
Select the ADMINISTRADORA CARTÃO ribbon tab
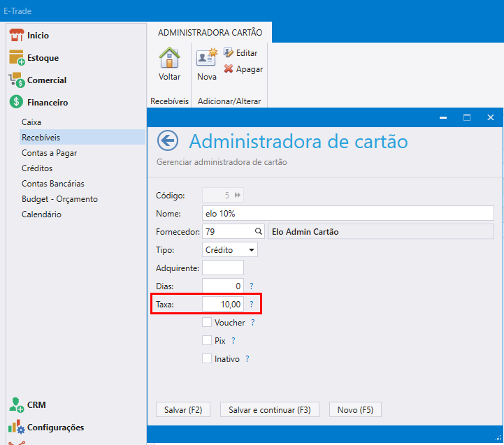click(x=210, y=32)
